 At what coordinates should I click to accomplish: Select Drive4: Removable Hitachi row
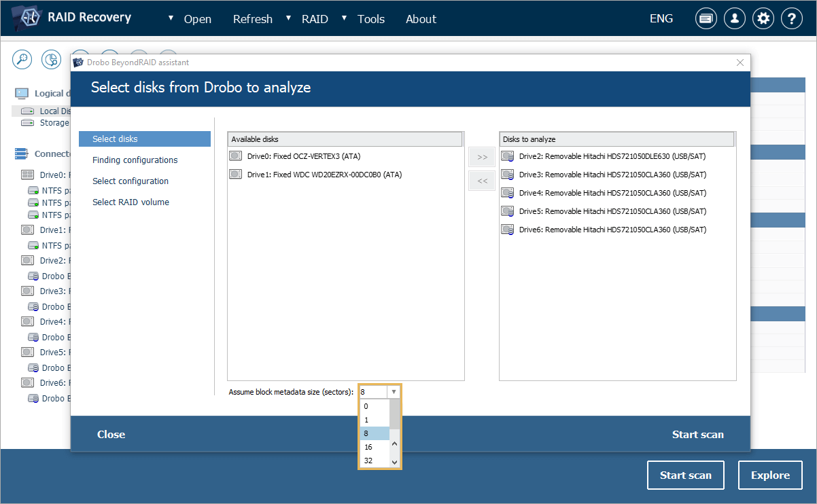click(x=617, y=193)
